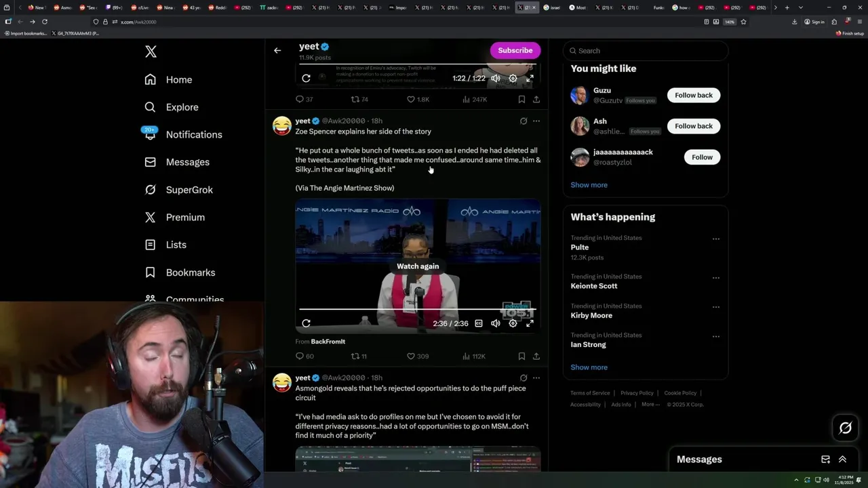Show more suggested accounts
Viewport: 868px width, 488px height.
[589, 185]
